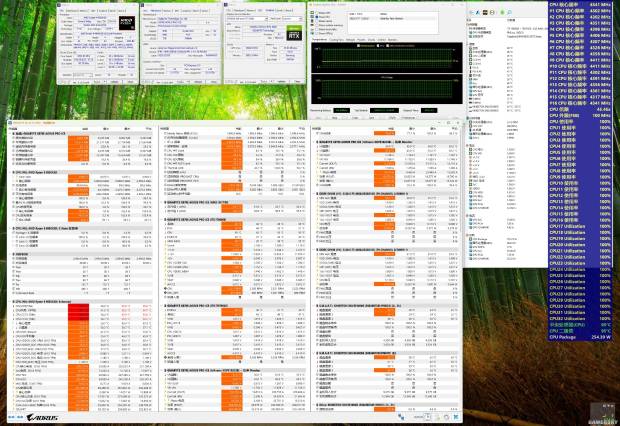The height and width of the screenshot is (426, 620).
Task: Click blue X close-sensors icon in HWiNFO toolbar
Action: [456, 417]
